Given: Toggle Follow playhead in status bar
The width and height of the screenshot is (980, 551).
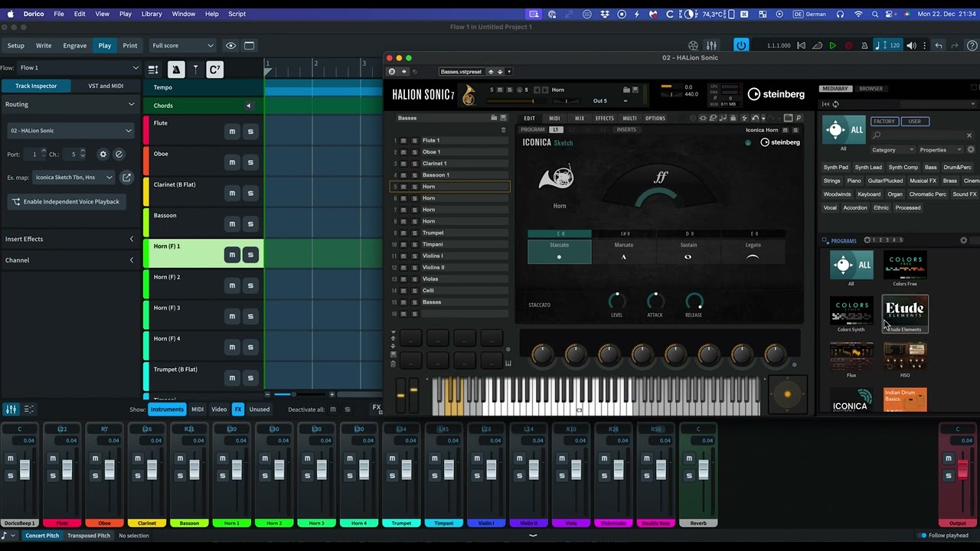Looking at the screenshot, I should coord(943,536).
